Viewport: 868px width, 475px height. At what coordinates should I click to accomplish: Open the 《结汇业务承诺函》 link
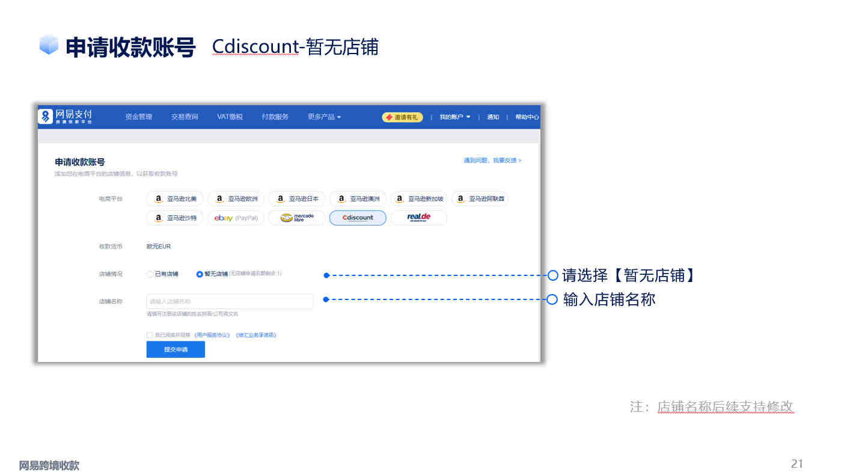tap(256, 335)
